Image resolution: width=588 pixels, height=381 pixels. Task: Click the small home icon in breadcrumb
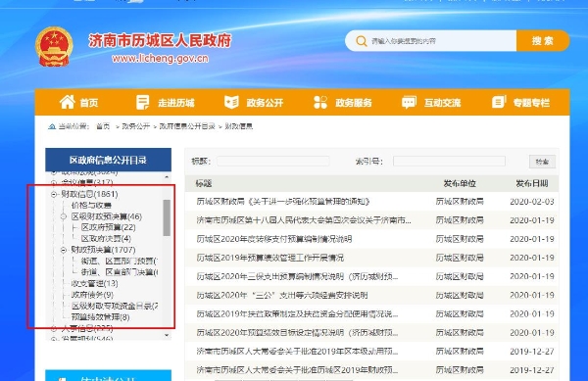coord(52,126)
